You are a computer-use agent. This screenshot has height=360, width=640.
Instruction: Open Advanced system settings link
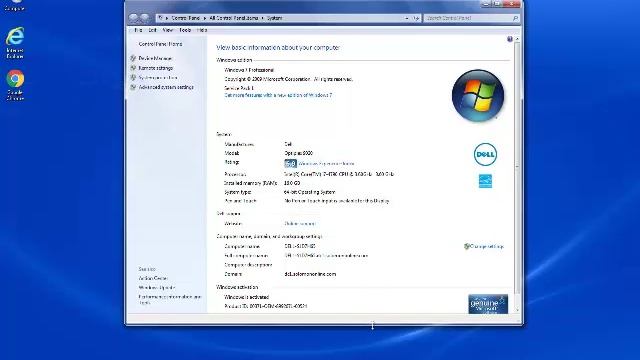coord(166,87)
